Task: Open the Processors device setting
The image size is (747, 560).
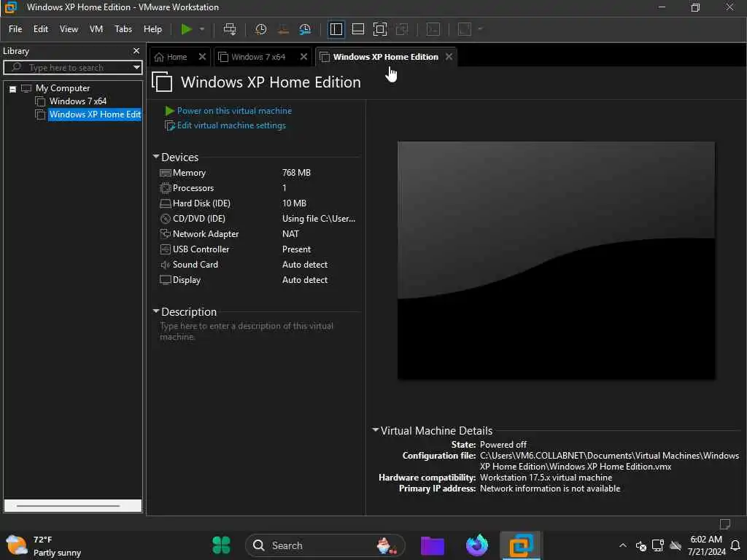Action: point(193,188)
